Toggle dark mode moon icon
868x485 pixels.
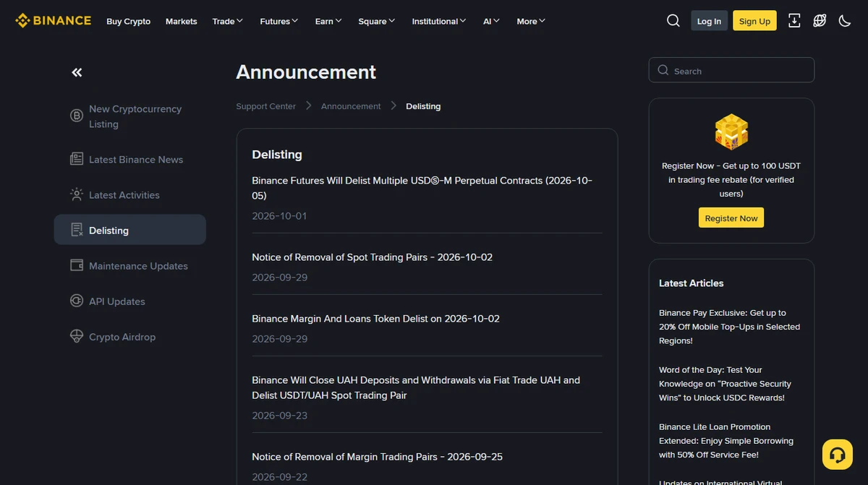click(x=844, y=21)
